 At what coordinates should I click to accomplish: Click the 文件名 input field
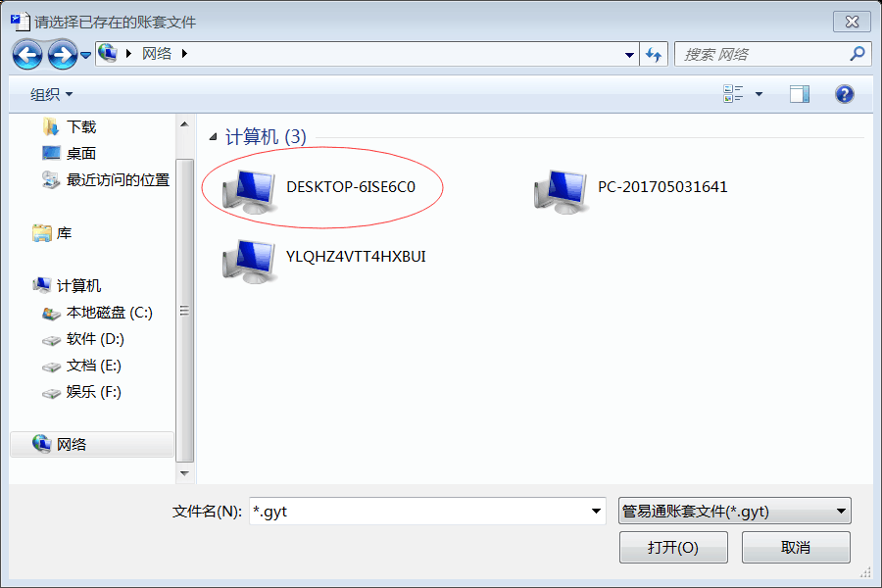click(427, 511)
